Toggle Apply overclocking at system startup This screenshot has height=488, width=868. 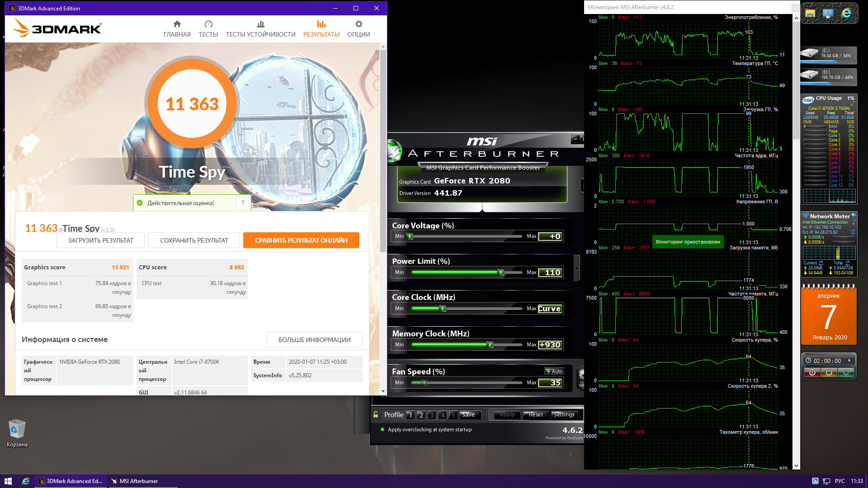tap(382, 430)
